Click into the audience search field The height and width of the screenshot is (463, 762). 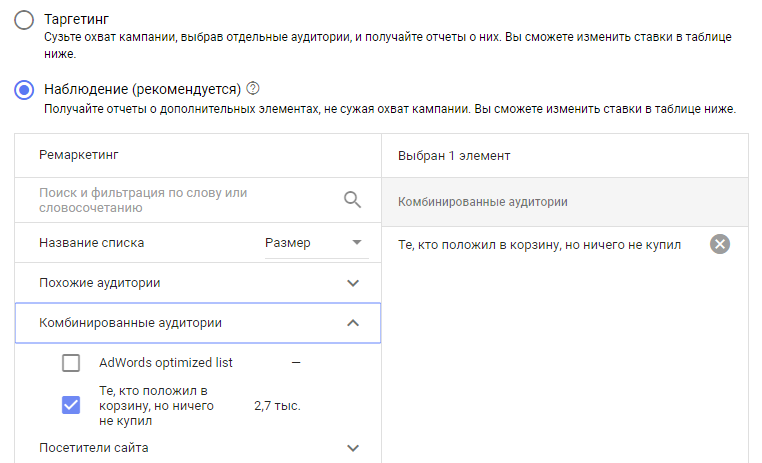click(180, 200)
